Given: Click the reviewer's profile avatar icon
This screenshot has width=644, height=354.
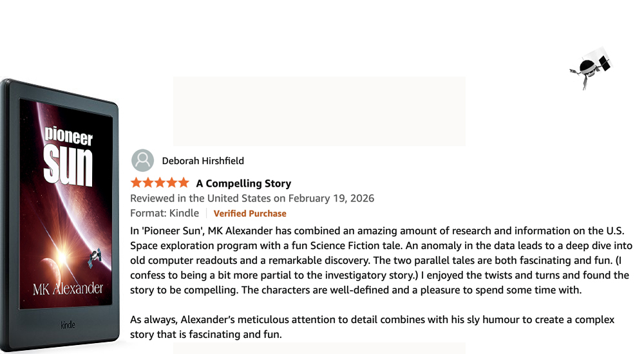Looking at the screenshot, I should click(142, 160).
